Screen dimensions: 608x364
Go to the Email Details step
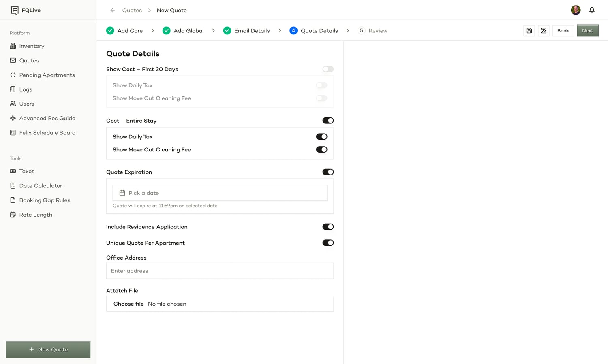click(x=246, y=31)
